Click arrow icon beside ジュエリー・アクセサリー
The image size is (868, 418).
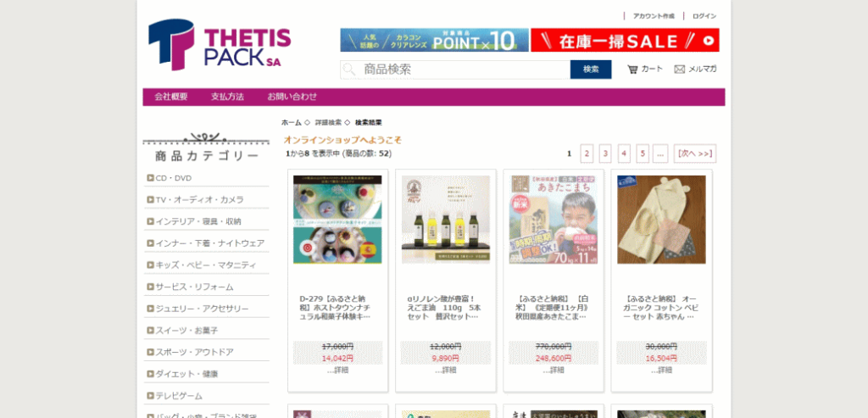click(150, 309)
